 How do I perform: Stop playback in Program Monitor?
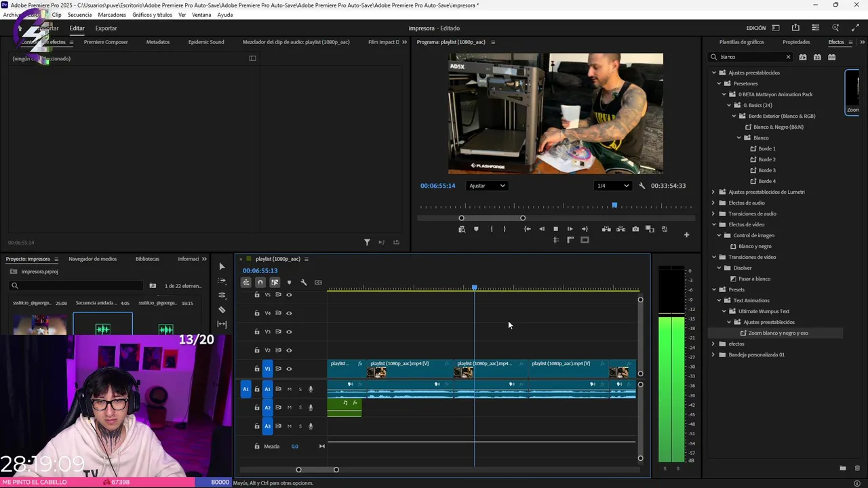555,229
